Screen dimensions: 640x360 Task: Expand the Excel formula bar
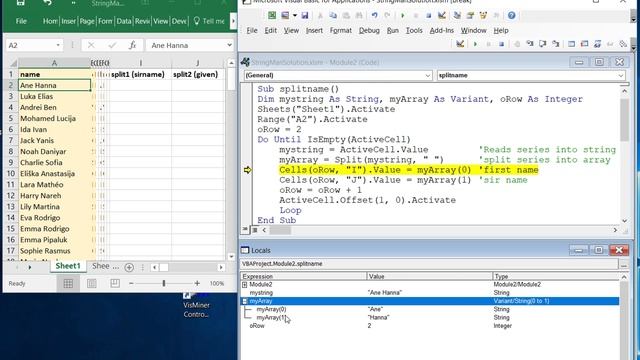229,45
